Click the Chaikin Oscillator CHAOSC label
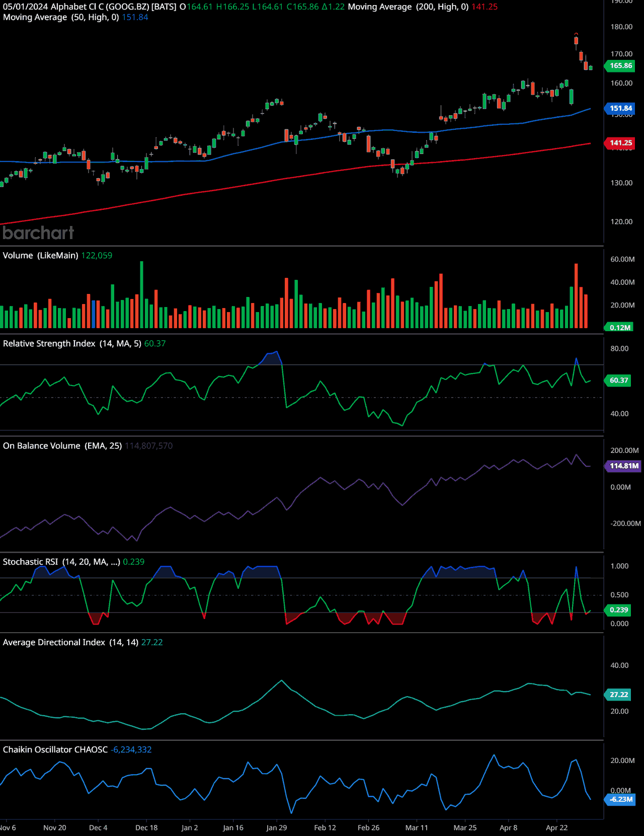644x836 pixels. click(x=55, y=749)
